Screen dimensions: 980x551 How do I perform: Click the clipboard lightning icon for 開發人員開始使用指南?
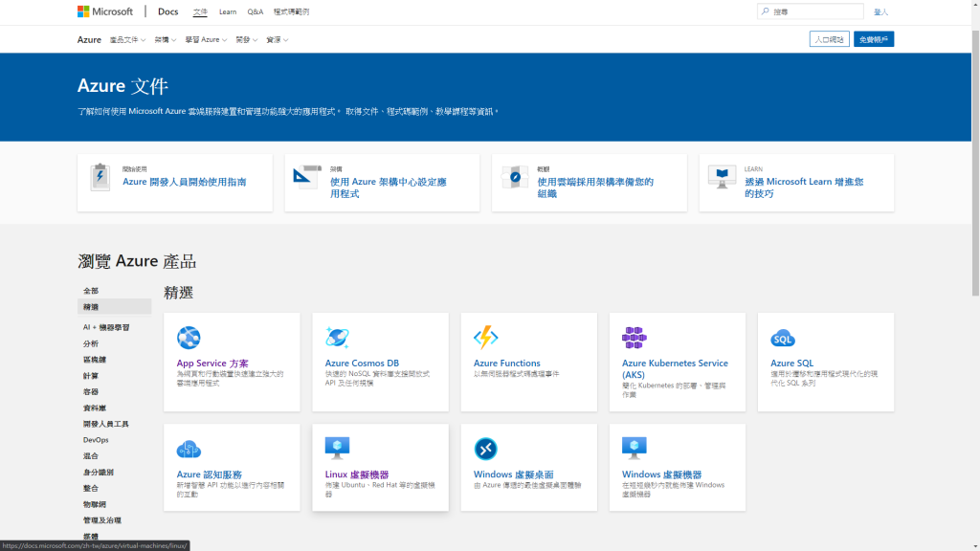(100, 177)
